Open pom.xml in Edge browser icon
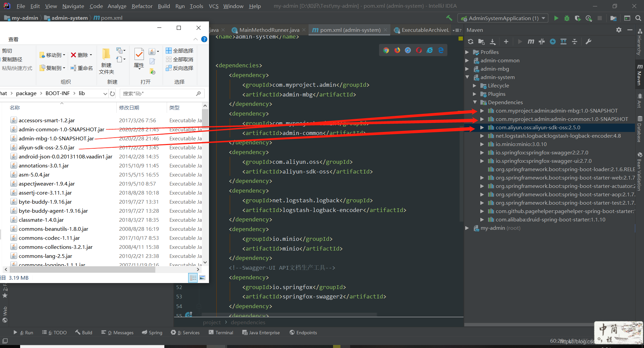Viewport: 644px width, 348px height. point(441,50)
